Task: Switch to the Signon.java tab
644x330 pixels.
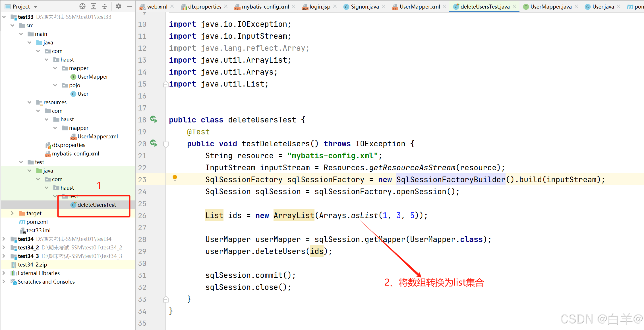Action: click(x=365, y=7)
